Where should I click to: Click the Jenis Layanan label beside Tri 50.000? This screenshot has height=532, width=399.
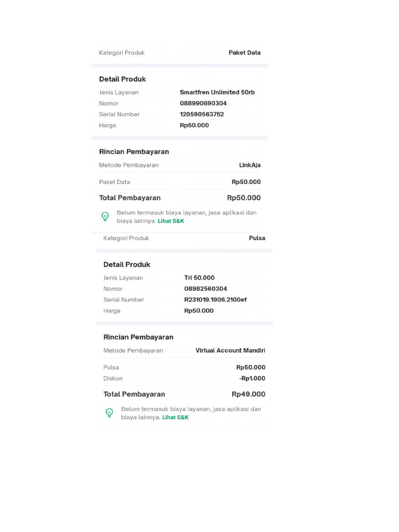[x=123, y=278]
